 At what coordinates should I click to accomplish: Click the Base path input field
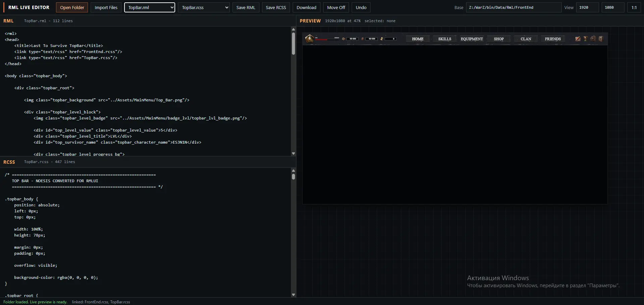tap(513, 7)
